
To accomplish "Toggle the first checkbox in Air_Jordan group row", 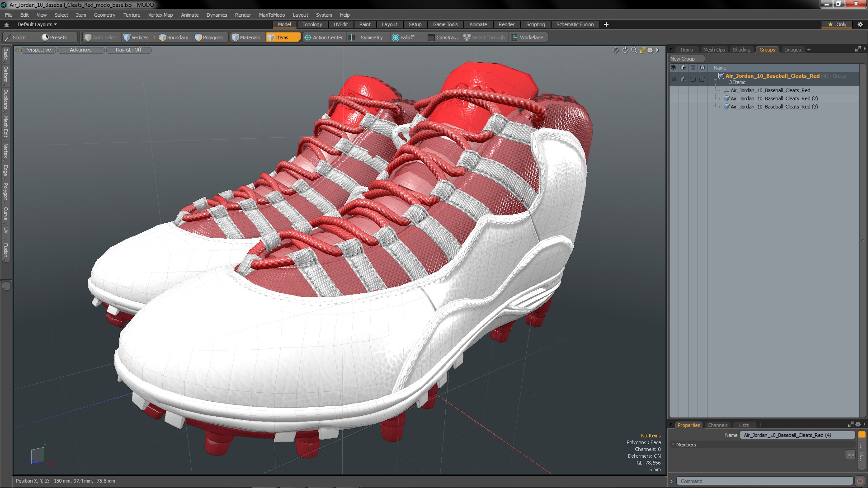I will tap(693, 79).
